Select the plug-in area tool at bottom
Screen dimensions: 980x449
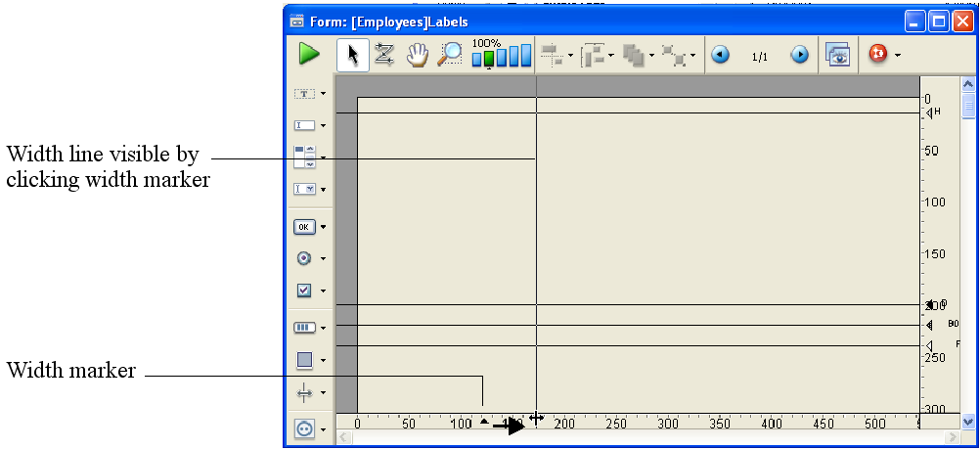tap(304, 429)
